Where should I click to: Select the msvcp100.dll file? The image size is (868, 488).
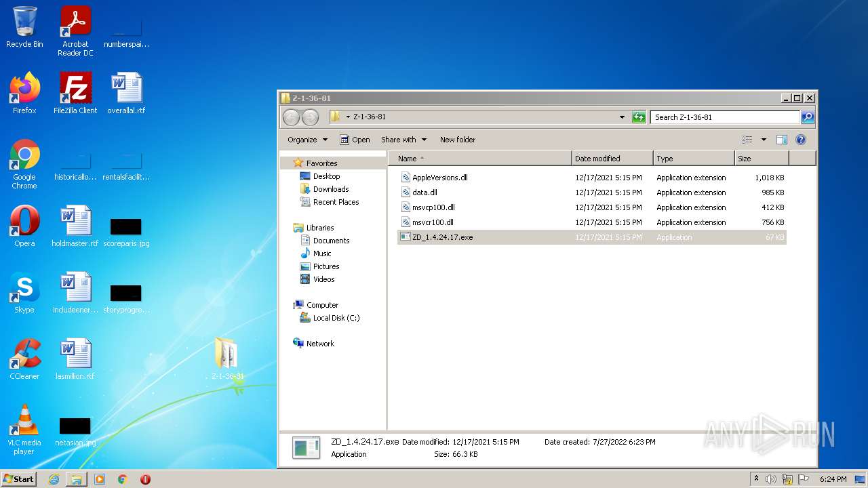592,207
